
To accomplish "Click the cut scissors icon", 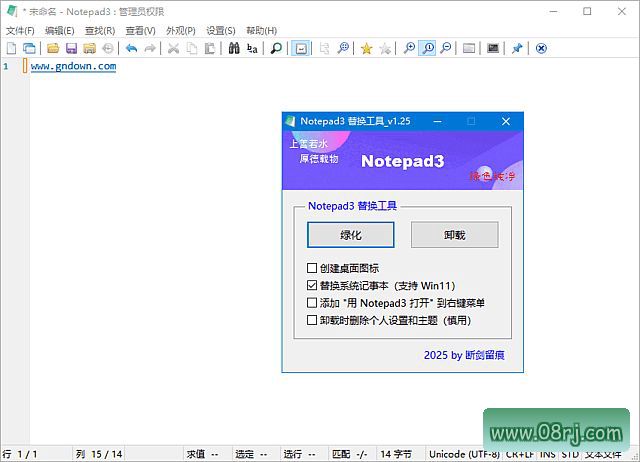I will (173, 49).
